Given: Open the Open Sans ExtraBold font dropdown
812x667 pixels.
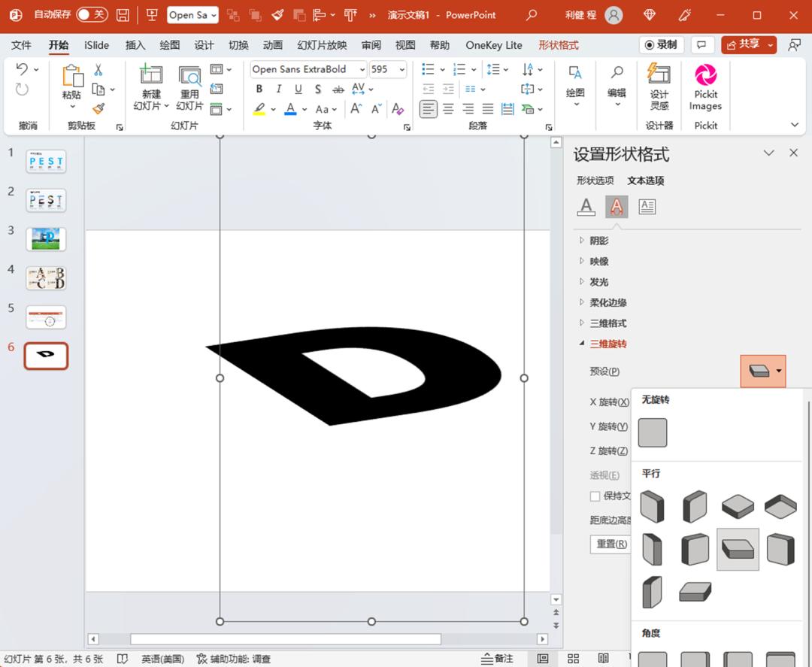Looking at the screenshot, I should (361, 69).
